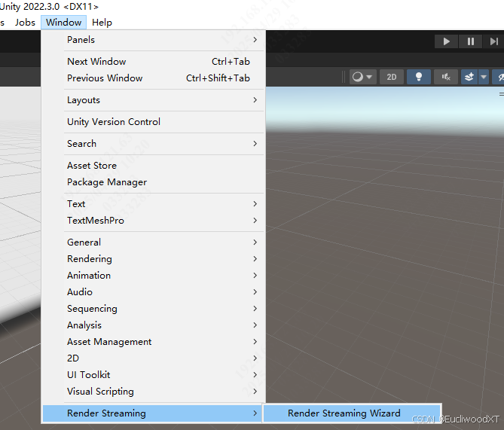This screenshot has width=504, height=430.
Task: Pause the editor with the pause button
Action: (471, 41)
